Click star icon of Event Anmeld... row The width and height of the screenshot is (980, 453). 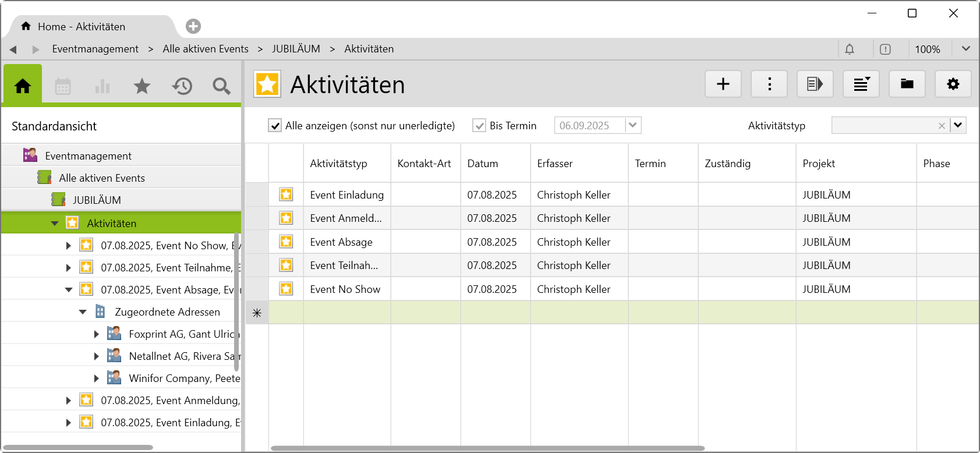[x=286, y=218]
